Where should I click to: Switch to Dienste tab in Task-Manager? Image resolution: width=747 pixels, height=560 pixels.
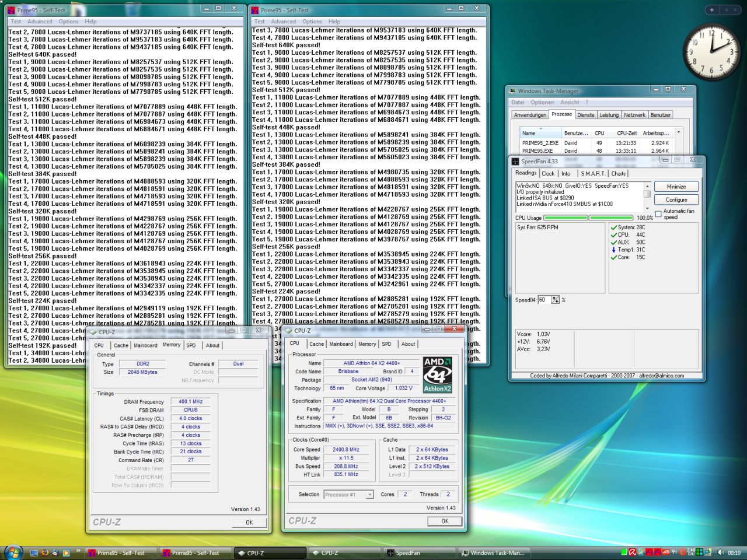click(585, 115)
